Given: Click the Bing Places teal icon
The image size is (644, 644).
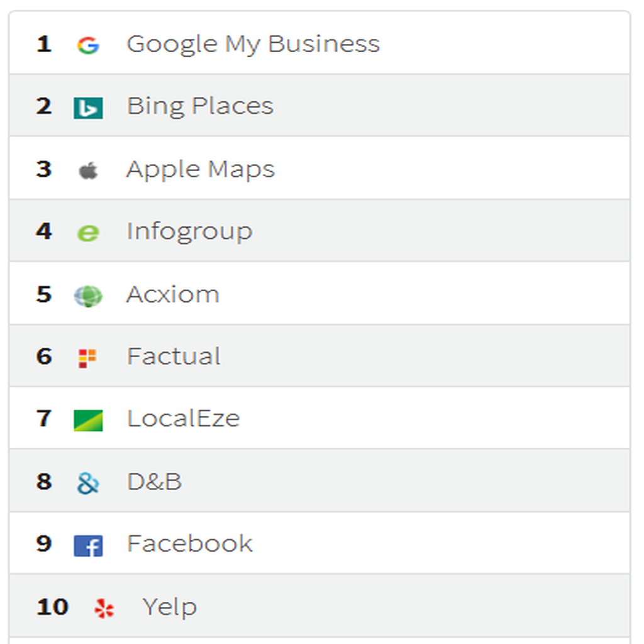Looking at the screenshot, I should 88,108.
